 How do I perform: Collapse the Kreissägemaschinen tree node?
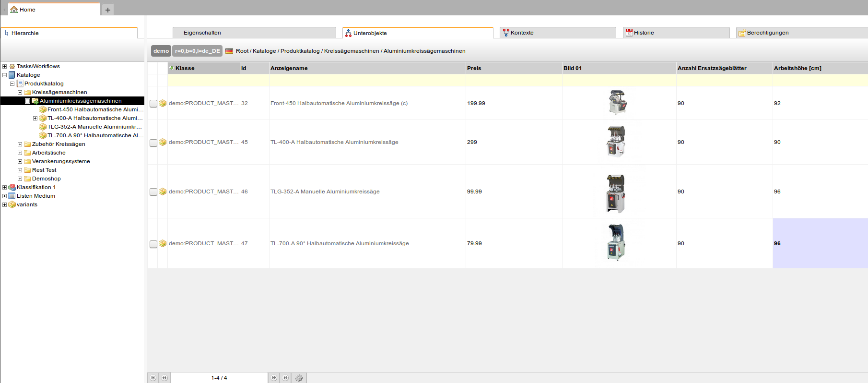click(x=20, y=92)
